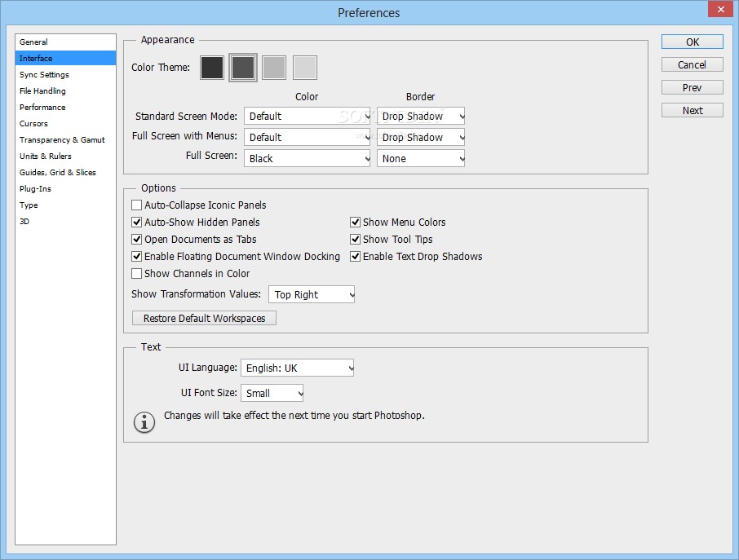Screen dimensions: 739x560
Task: Click the information icon beside the restart note
Action: tap(144, 422)
